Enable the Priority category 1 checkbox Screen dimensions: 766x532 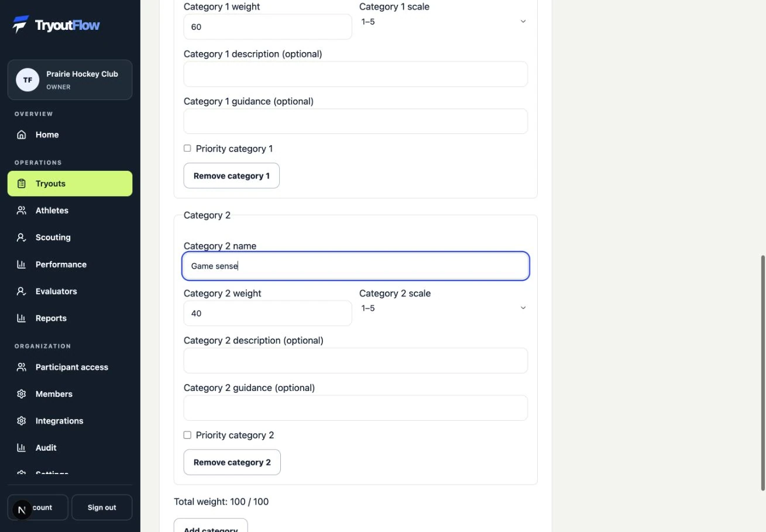(187, 149)
